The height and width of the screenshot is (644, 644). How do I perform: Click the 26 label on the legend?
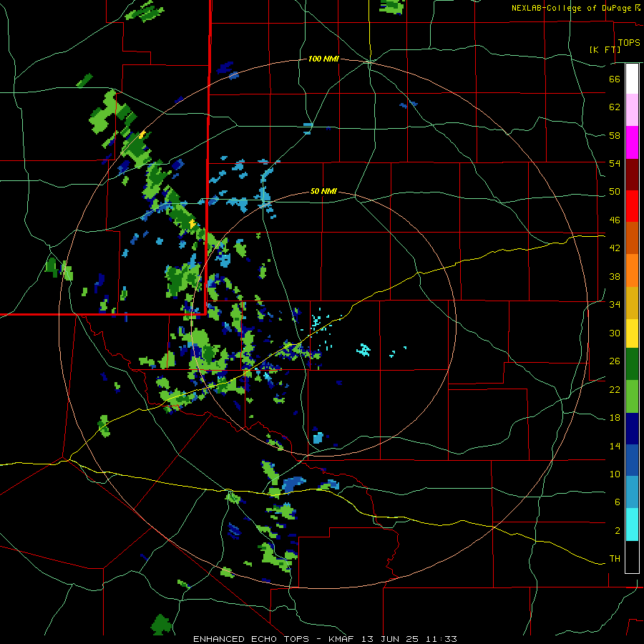coord(615,361)
